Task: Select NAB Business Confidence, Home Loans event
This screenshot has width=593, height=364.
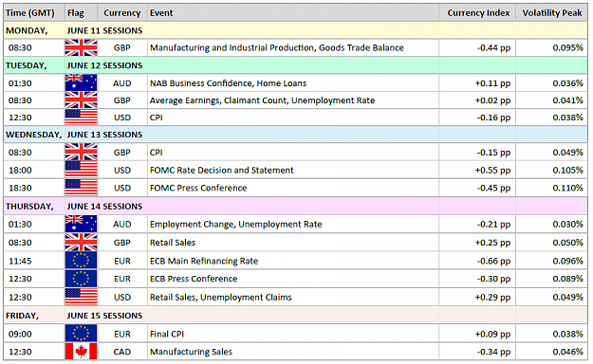Action: coord(228,83)
